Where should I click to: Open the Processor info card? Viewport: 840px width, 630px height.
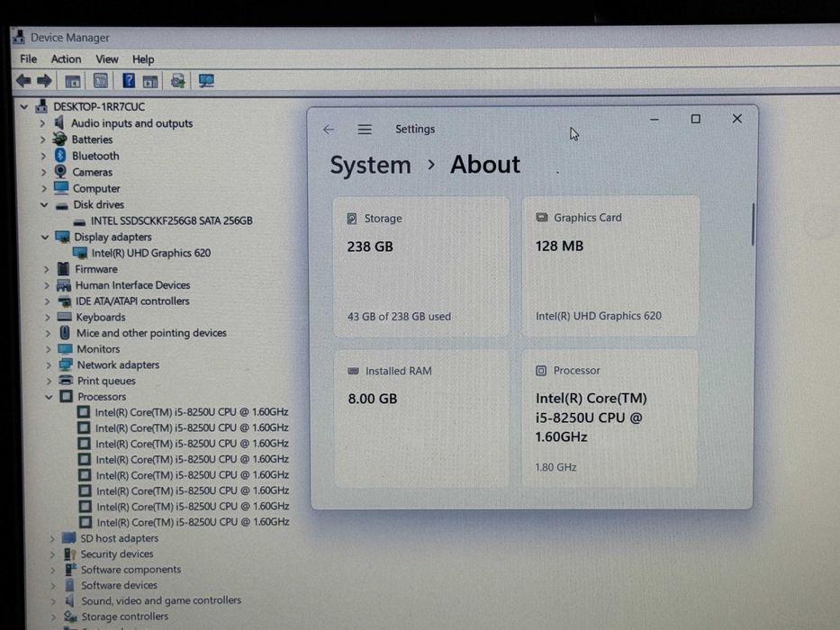tap(610, 418)
